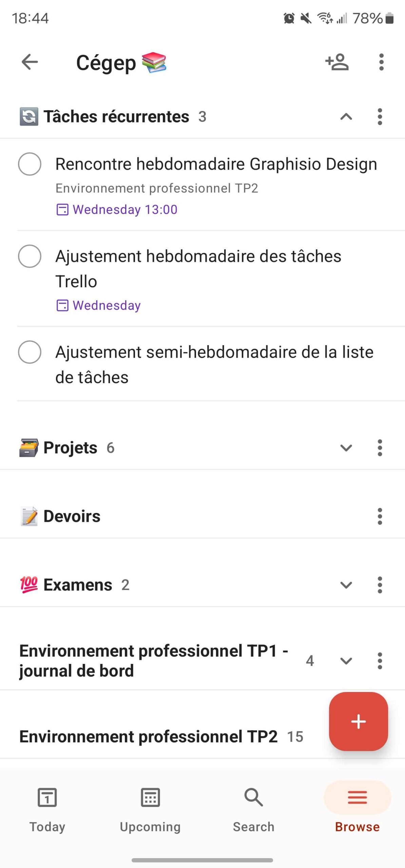
Task: Open the Cégep project overflow menu
Action: click(381, 62)
